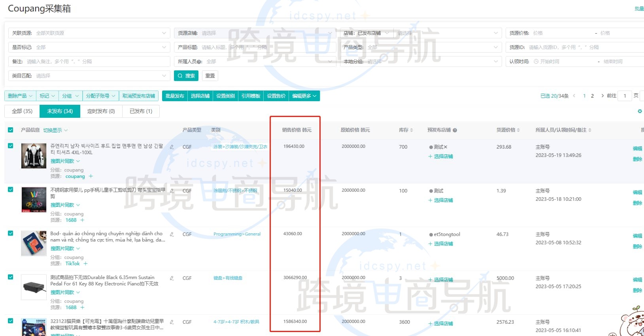Viewport: 644px width, 336px height.
Task: Click the 重置 reset button
Action: [210, 76]
